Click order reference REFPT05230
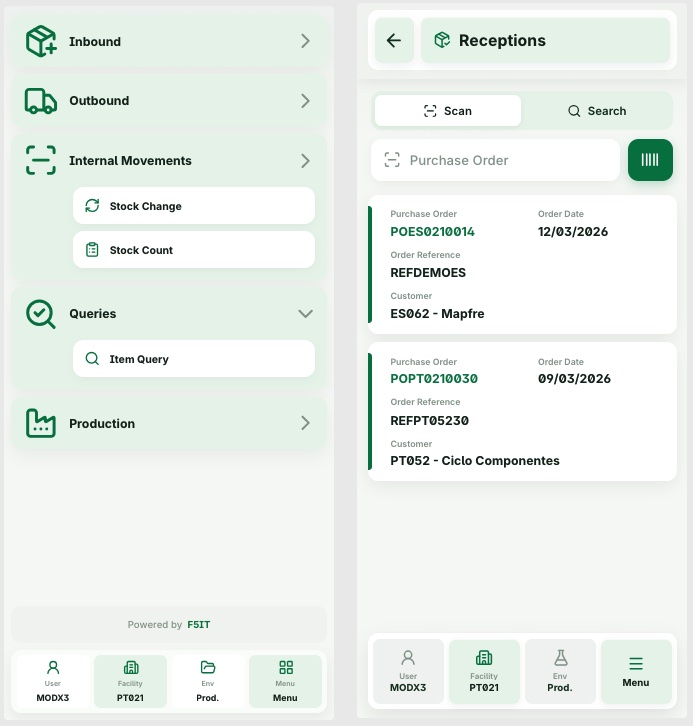693x726 pixels. coord(429,420)
